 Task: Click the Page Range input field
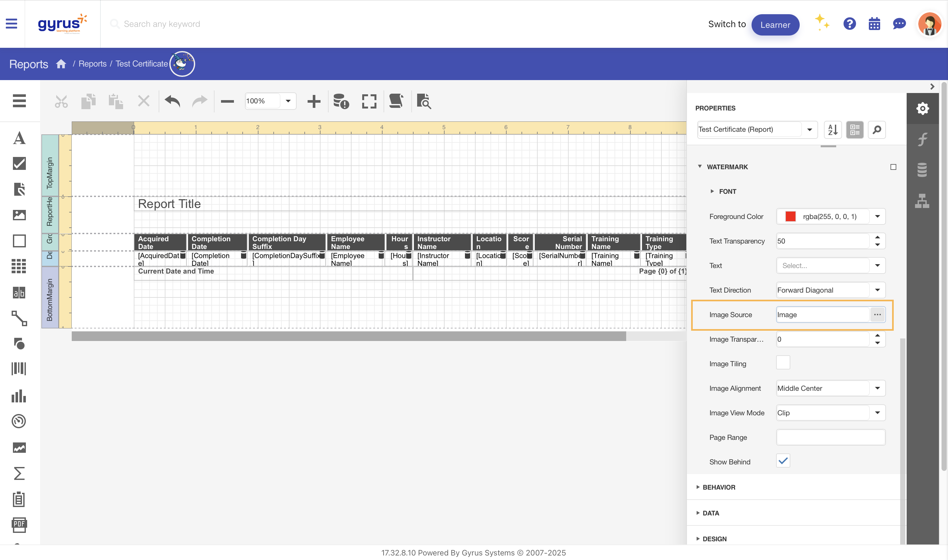pyautogui.click(x=831, y=437)
